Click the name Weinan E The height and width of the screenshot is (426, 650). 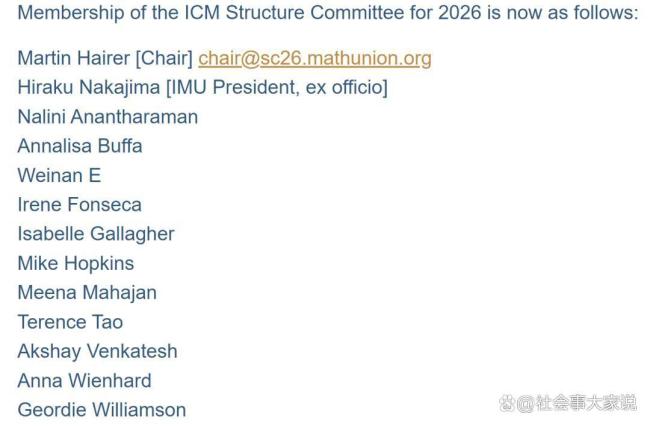(x=59, y=175)
